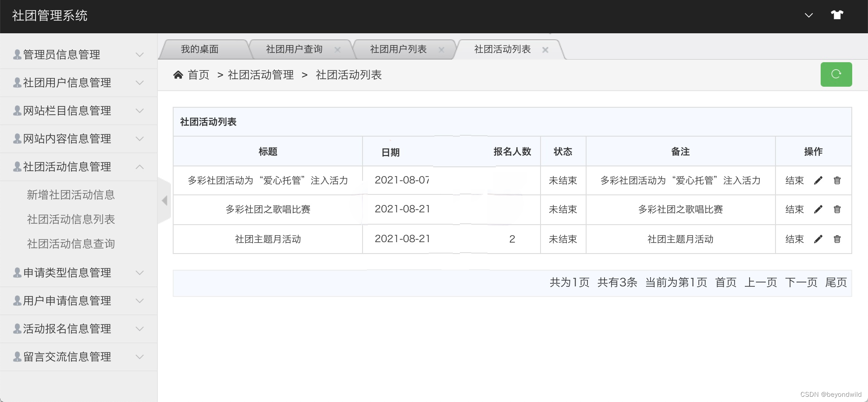Collapse the sidebar using the arrow handle

[x=165, y=201]
